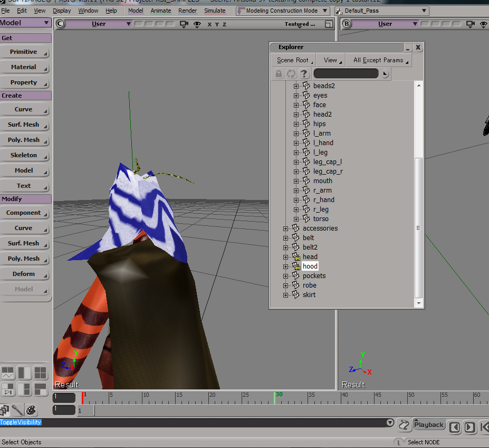The image size is (489, 448).
Task: Click the C viewport letter icon
Action: coord(60,24)
